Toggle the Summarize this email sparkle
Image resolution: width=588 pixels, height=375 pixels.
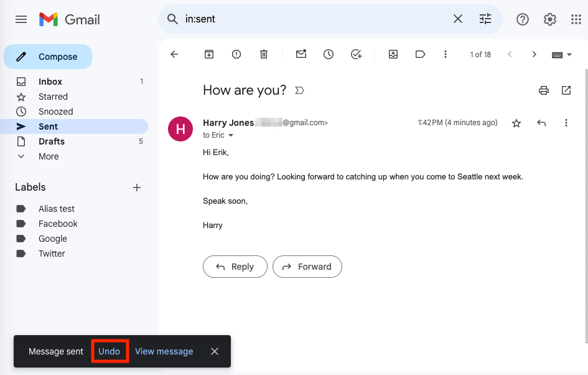pyautogui.click(x=299, y=90)
